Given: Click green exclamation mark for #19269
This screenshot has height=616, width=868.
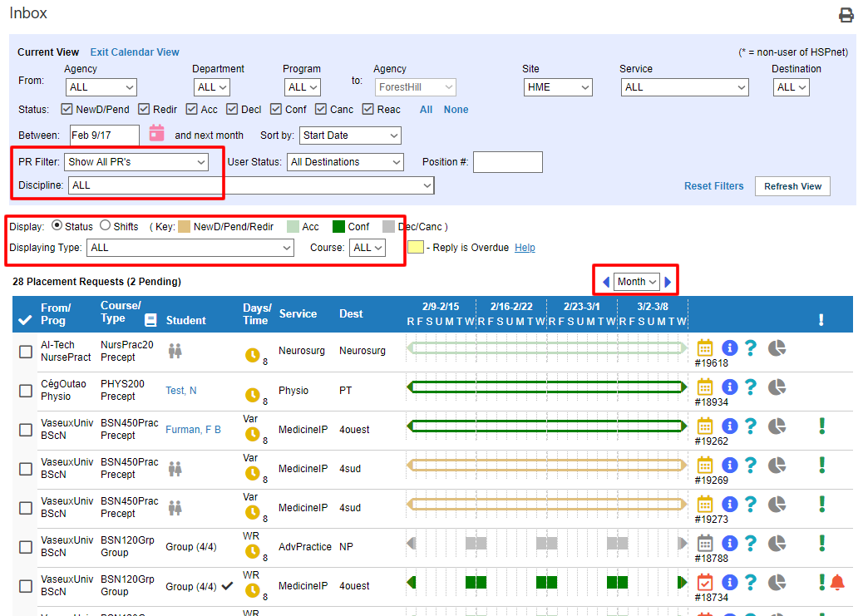Looking at the screenshot, I should click(822, 465).
